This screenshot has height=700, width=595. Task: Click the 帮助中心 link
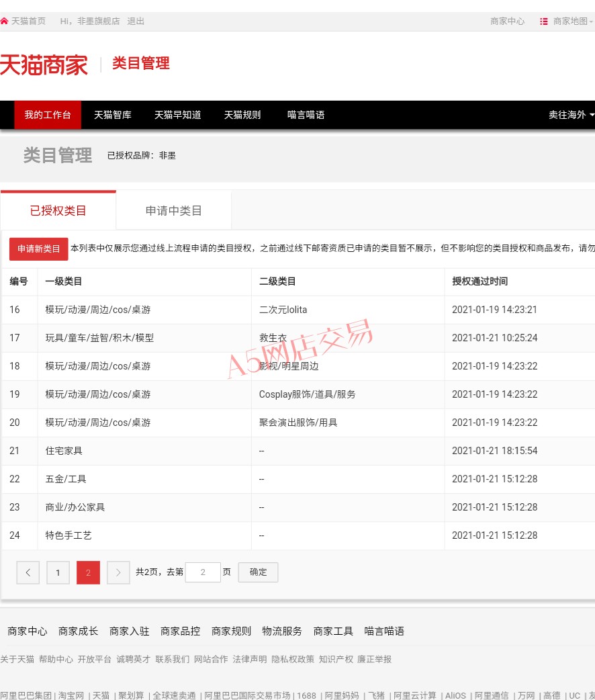point(56,660)
